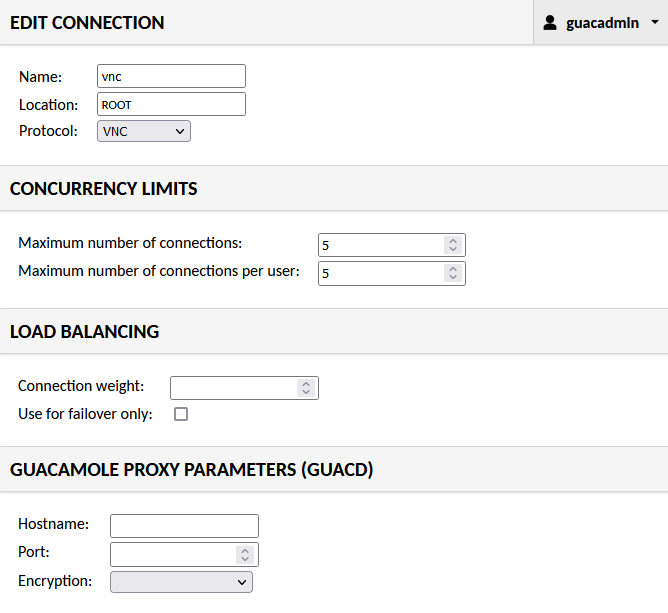Click the Name field containing vnc
This screenshot has height=613, width=668.
point(171,76)
